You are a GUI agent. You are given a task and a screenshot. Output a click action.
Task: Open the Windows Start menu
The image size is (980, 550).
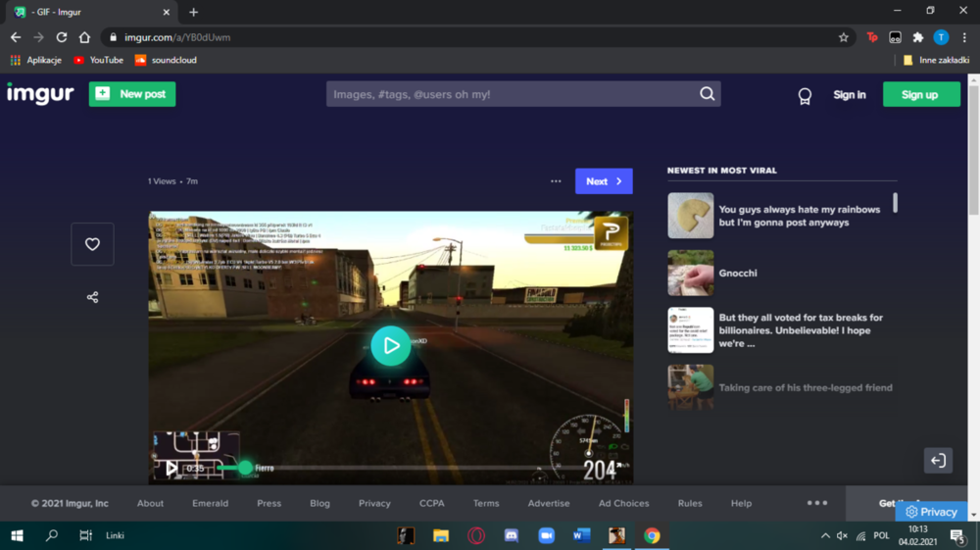[x=17, y=535]
